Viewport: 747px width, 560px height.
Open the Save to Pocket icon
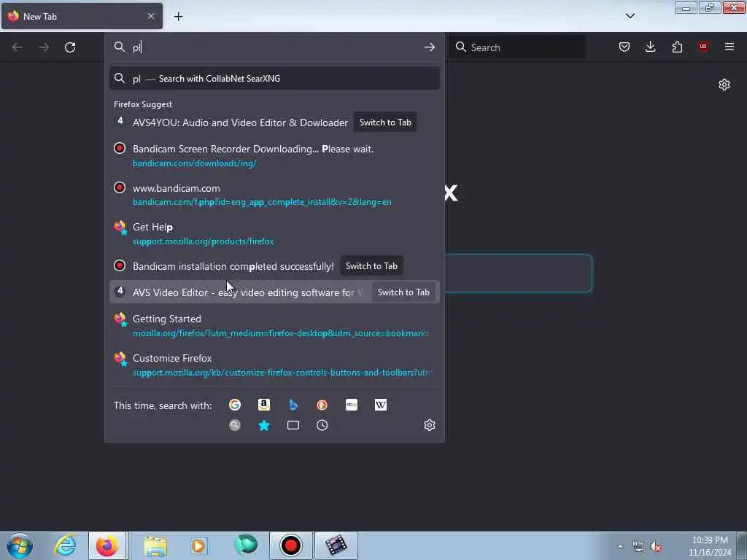(x=624, y=47)
